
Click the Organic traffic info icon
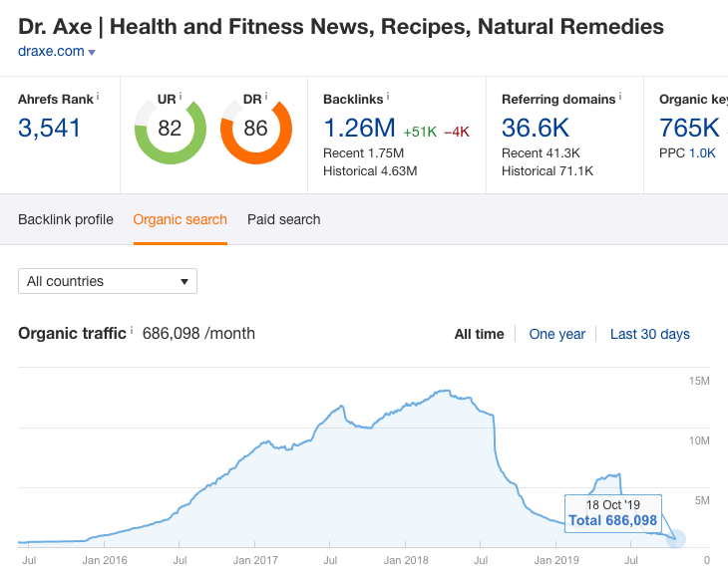coord(132,330)
